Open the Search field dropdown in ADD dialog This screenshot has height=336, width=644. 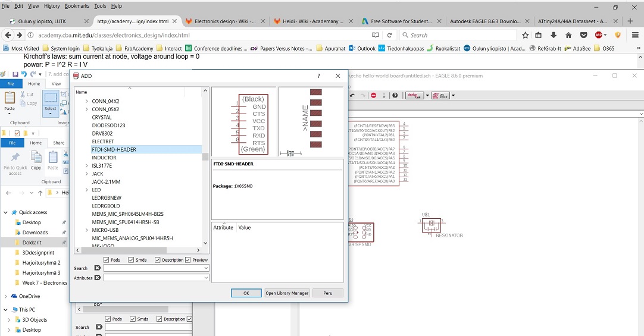[206, 268]
